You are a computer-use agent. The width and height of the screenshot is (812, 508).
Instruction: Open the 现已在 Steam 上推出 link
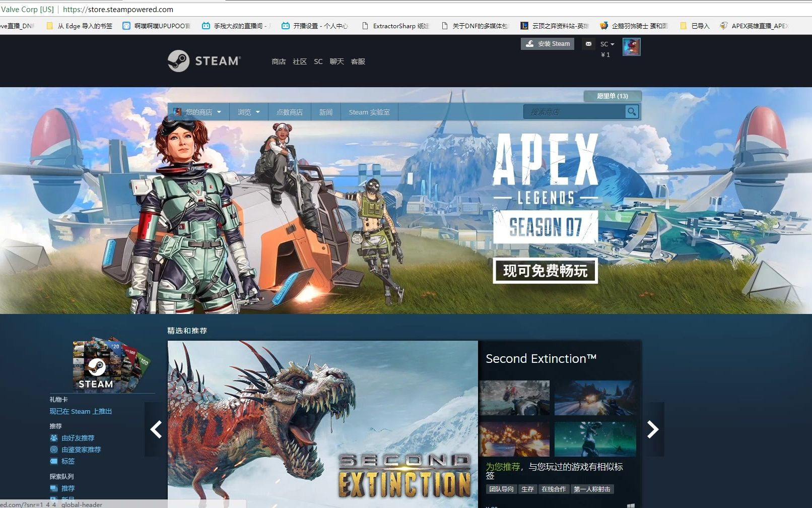click(x=81, y=411)
